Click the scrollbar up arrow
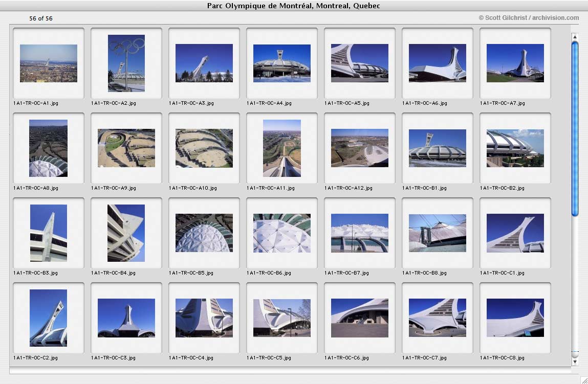Image resolution: width=588 pixels, height=384 pixels. 575,37
